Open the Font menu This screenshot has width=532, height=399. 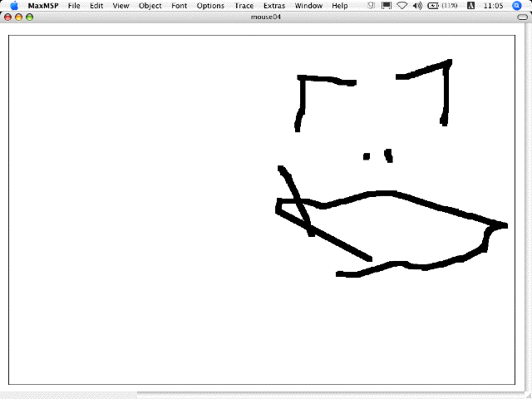180,6
